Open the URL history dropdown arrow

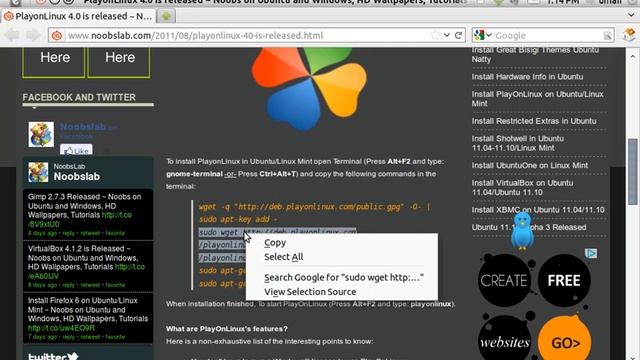pos(447,35)
